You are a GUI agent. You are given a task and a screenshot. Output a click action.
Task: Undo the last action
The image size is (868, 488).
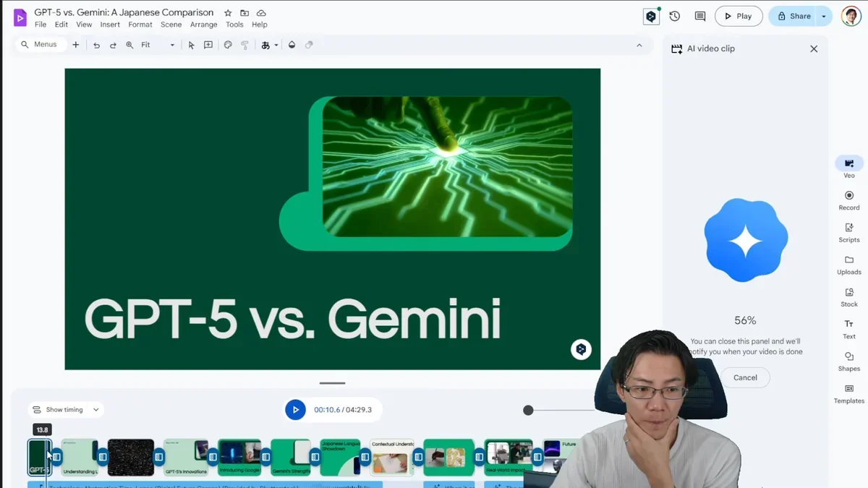pyautogui.click(x=96, y=45)
